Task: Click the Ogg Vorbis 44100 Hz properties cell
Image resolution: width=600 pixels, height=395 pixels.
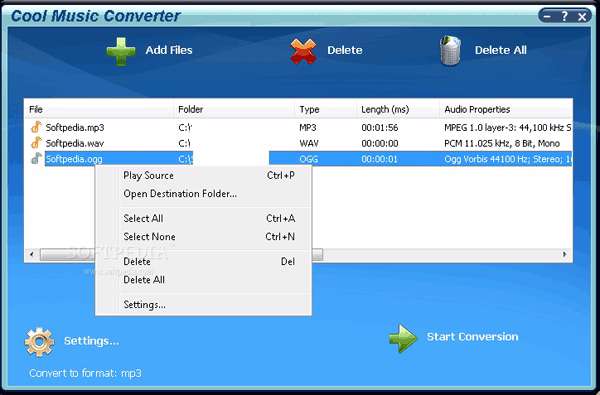Action: point(508,159)
